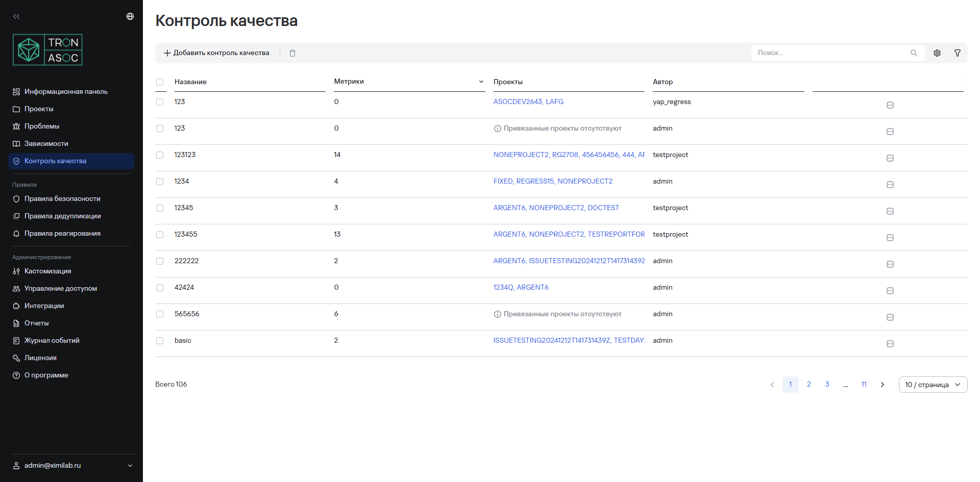Screen dimensions: 980x482
Task: Open Правила реагирования in sidebar
Action: (71, 234)
